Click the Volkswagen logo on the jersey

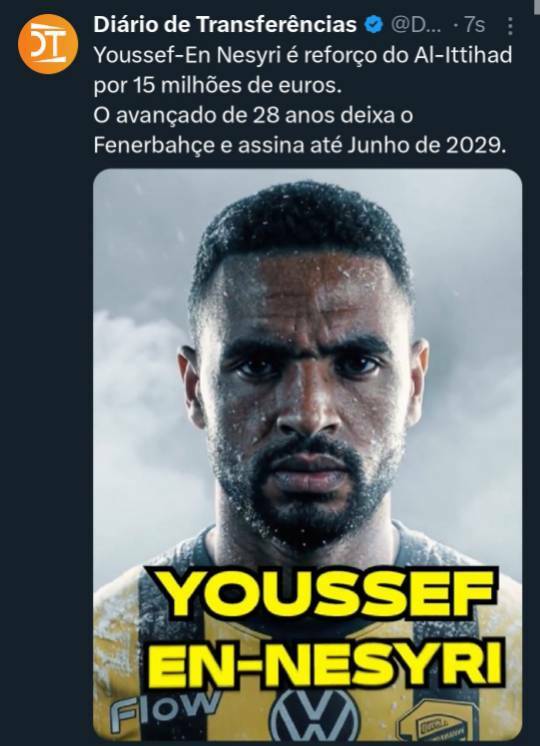(x=314, y=715)
